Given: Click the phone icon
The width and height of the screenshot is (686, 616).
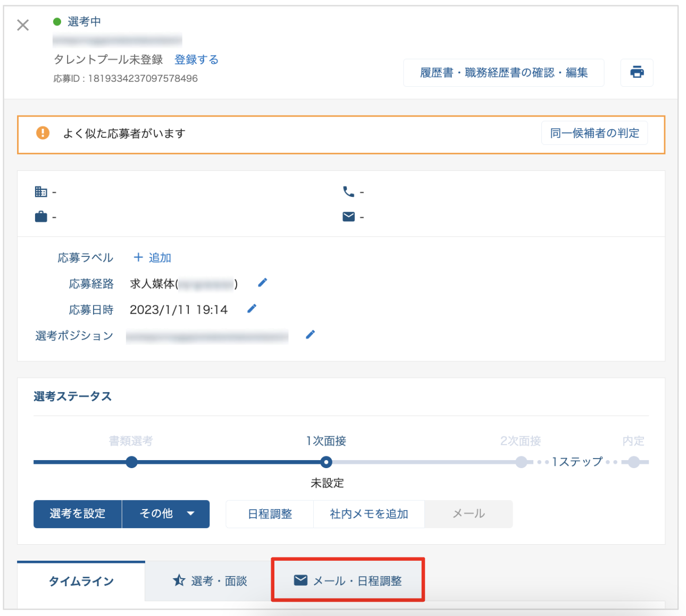Looking at the screenshot, I should pyautogui.click(x=349, y=192).
